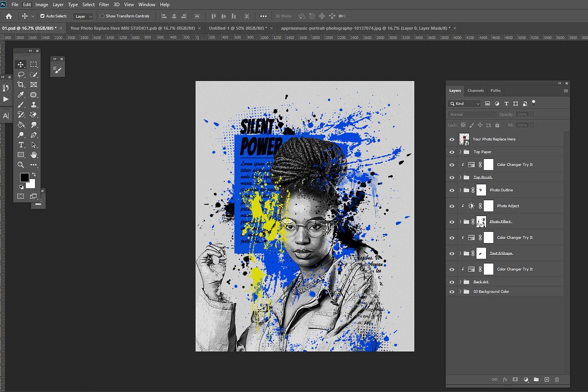Create a new group folder in Layers panel
The image size is (588, 392).
pos(536,380)
